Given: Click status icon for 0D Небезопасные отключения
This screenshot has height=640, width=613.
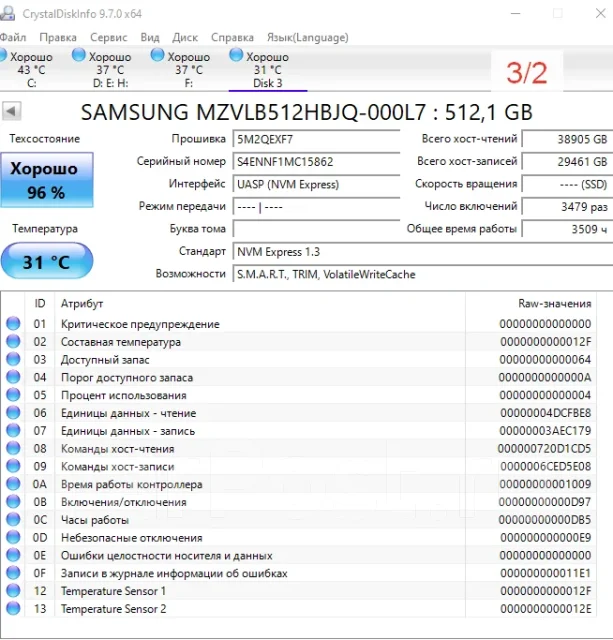Looking at the screenshot, I should pos(13,538).
